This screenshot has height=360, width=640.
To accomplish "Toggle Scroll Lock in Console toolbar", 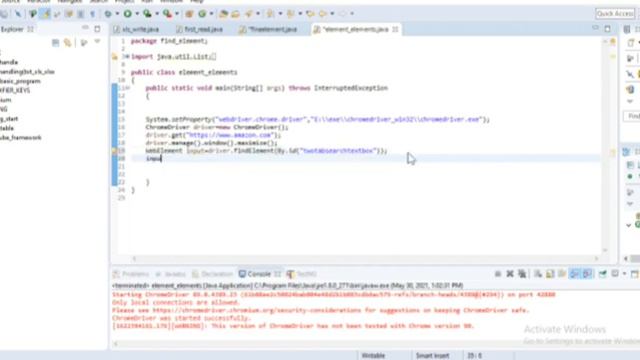I will [x=550, y=274].
